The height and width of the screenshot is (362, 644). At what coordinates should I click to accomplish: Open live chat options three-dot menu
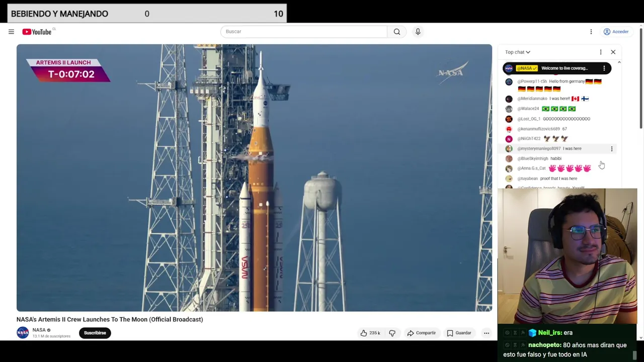pyautogui.click(x=601, y=52)
